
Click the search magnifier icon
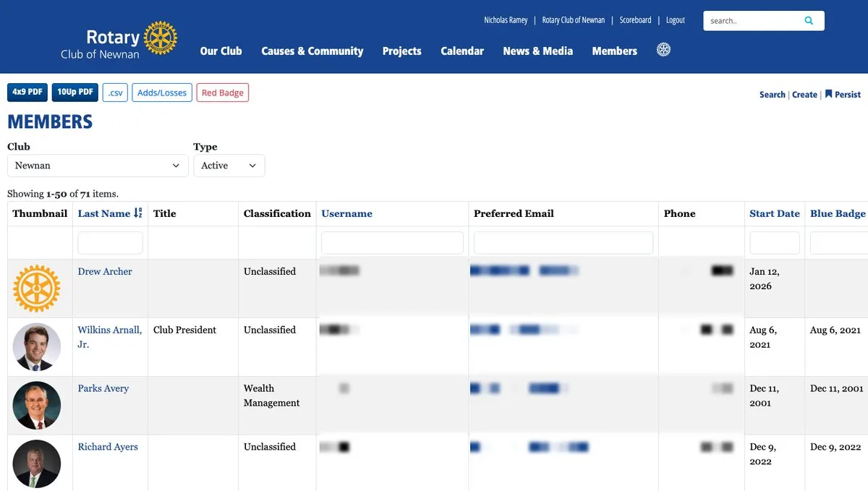tap(809, 20)
